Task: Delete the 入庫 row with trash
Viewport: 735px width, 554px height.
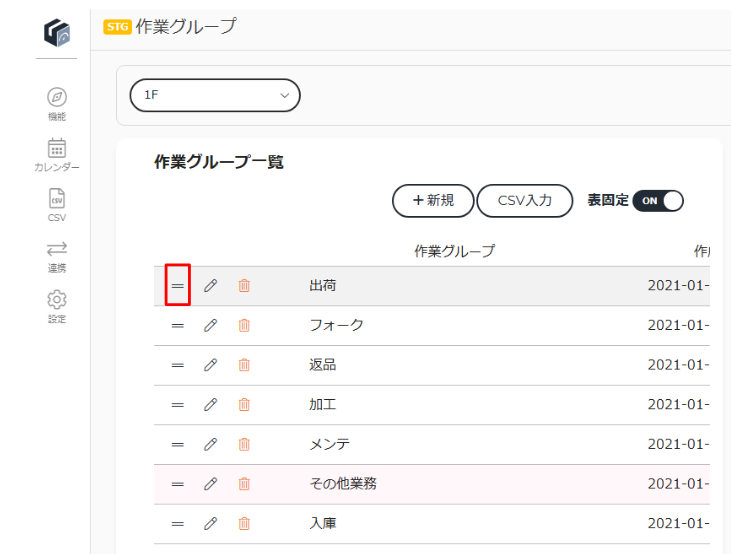Action: tap(244, 524)
